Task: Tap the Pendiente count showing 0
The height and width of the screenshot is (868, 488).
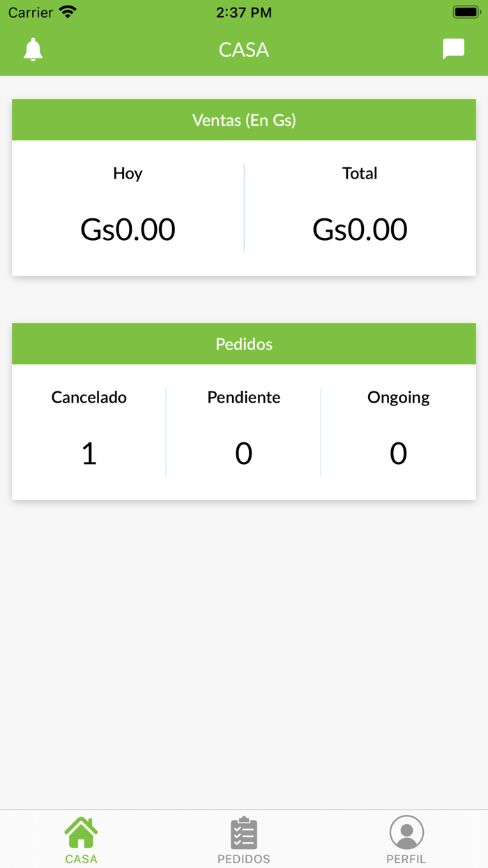Action: [x=243, y=453]
